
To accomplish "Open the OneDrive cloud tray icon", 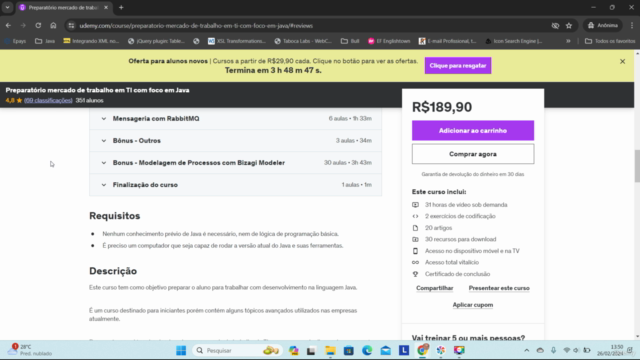I will point(540,350).
